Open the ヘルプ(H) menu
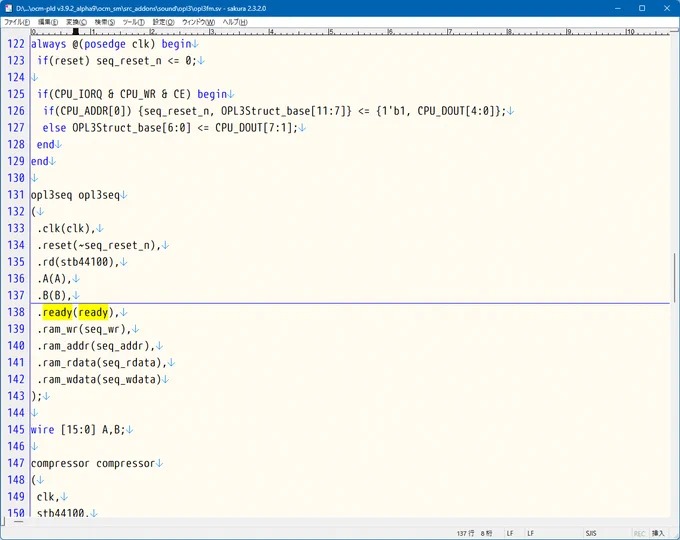 pos(235,22)
